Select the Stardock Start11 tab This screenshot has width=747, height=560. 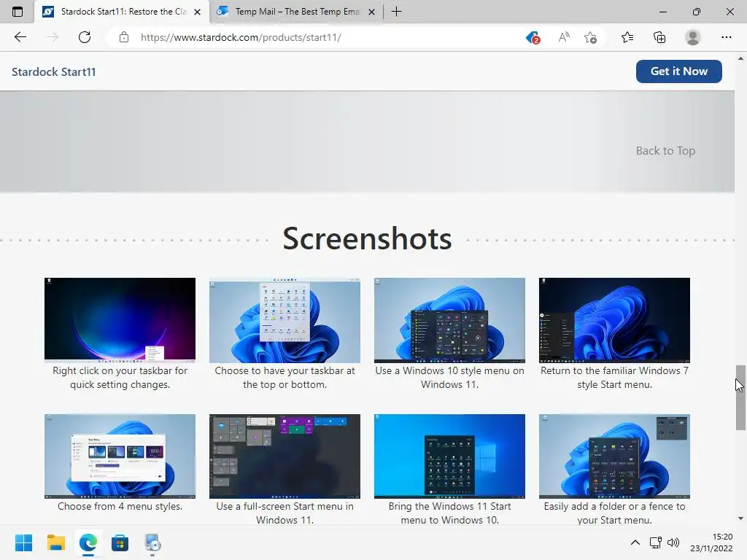click(x=122, y=12)
